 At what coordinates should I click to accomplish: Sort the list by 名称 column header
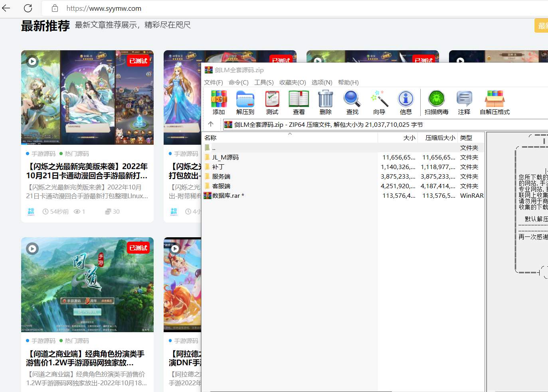(x=290, y=138)
